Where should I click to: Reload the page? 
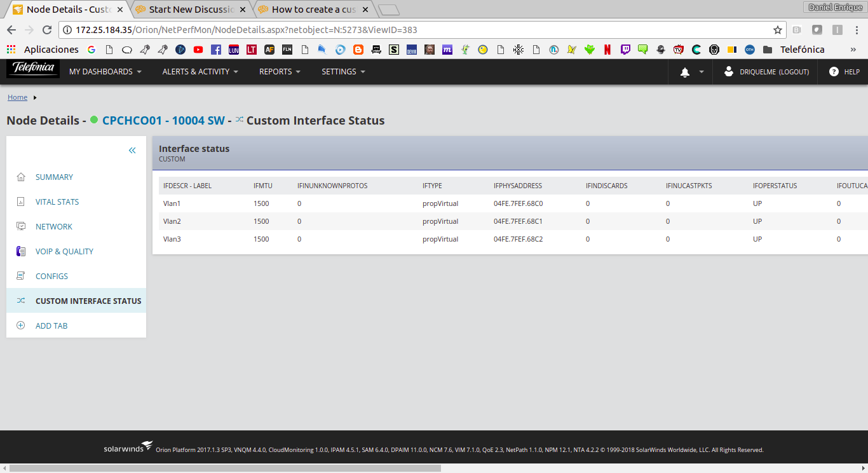pyautogui.click(x=47, y=30)
